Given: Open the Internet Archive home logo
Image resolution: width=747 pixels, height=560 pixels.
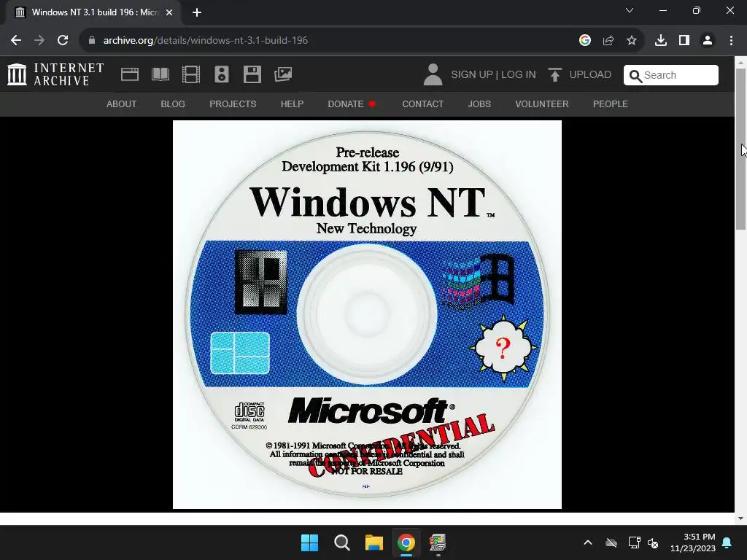Looking at the screenshot, I should coord(55,75).
